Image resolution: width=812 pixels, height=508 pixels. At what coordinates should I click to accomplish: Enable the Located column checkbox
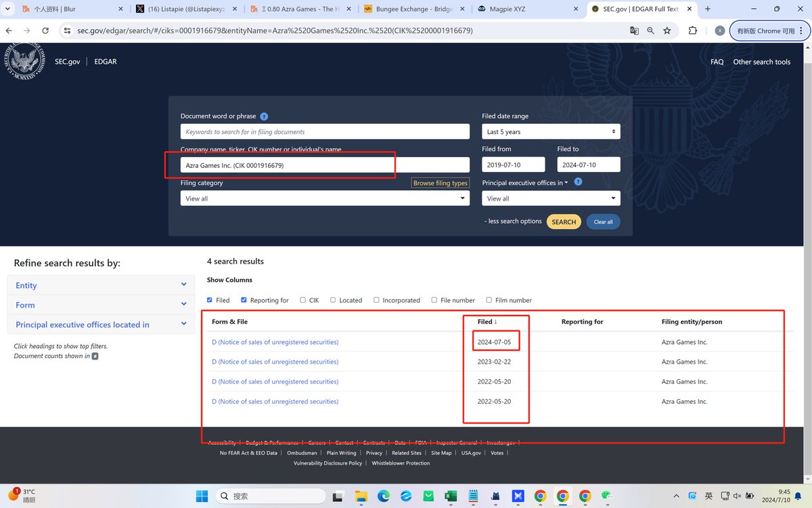coord(333,300)
